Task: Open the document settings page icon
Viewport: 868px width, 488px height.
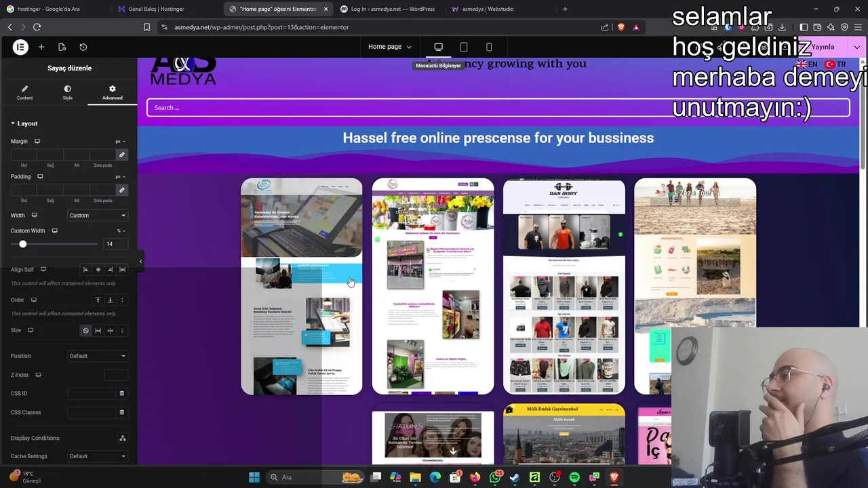Action: tap(62, 47)
